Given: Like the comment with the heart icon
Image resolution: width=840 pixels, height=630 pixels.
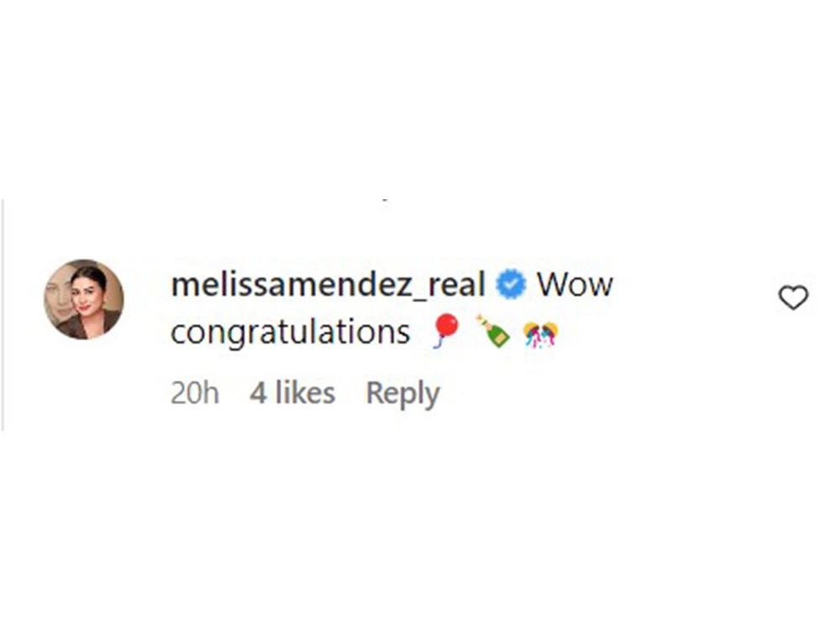Looking at the screenshot, I should [x=793, y=297].
